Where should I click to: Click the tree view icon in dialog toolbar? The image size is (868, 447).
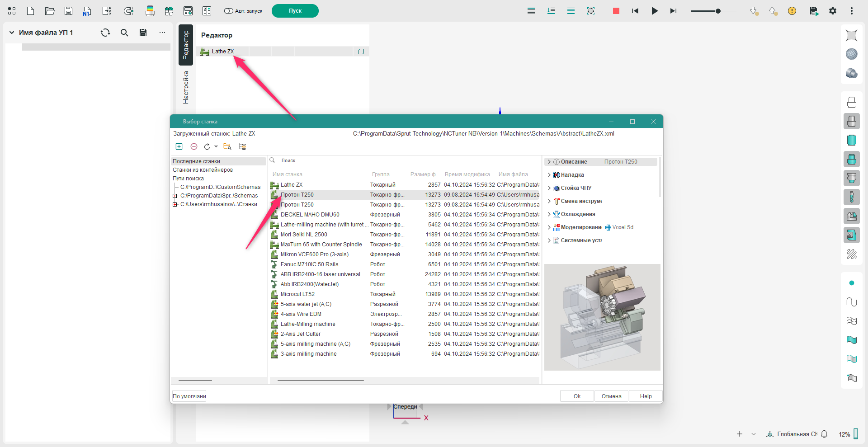coord(242,146)
